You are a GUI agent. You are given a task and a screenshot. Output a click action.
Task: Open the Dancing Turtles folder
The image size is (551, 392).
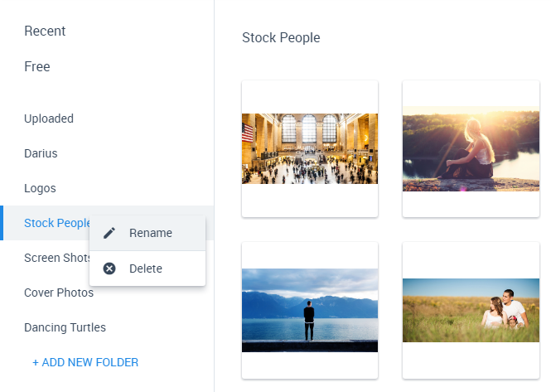pyautogui.click(x=65, y=327)
